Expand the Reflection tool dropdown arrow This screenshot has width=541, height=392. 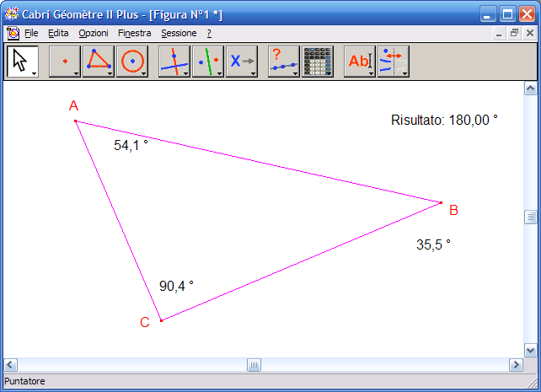click(x=219, y=73)
